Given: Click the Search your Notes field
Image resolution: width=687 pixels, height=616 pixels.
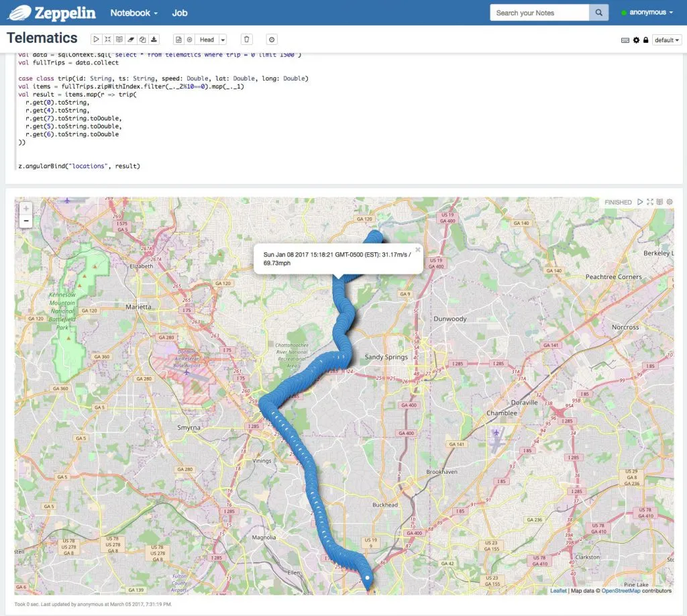Looking at the screenshot, I should [x=539, y=13].
